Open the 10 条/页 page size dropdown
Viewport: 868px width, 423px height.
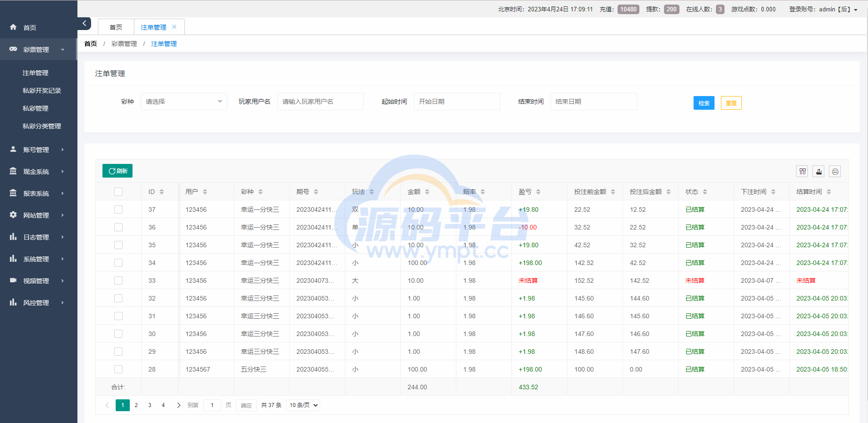click(303, 405)
